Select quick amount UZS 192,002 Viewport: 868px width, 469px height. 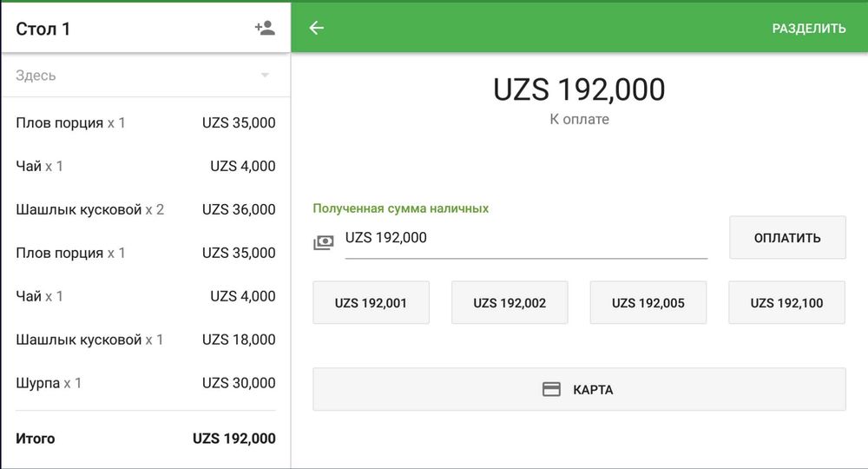[x=510, y=302]
